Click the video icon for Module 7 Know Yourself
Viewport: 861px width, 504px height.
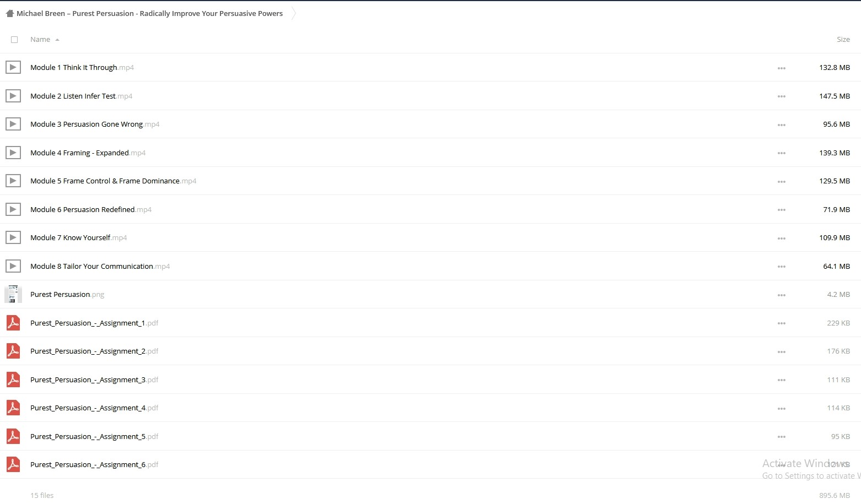[13, 237]
